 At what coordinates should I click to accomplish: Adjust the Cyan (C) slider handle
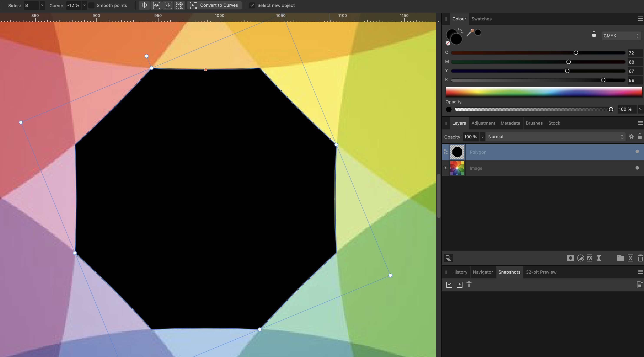(x=576, y=53)
